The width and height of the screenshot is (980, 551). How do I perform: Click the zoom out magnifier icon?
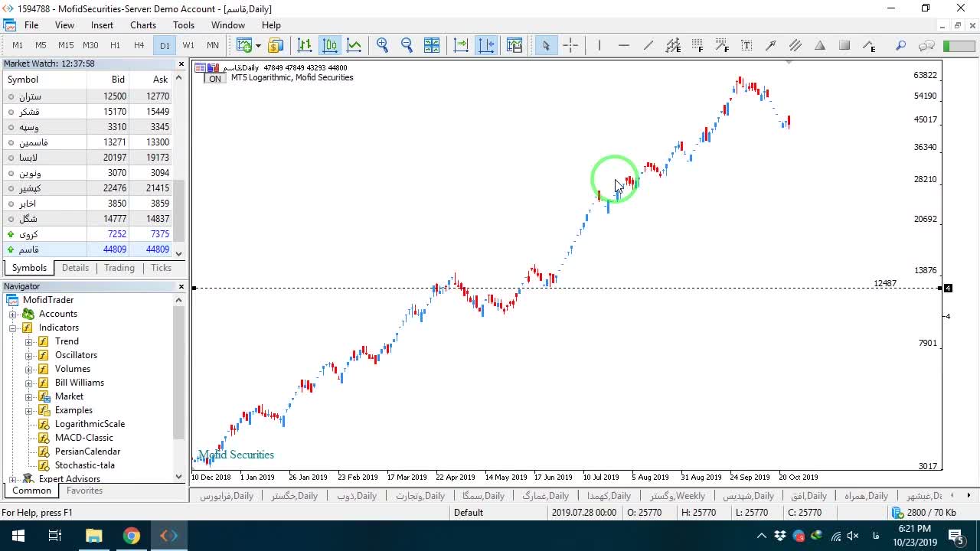coord(407,46)
